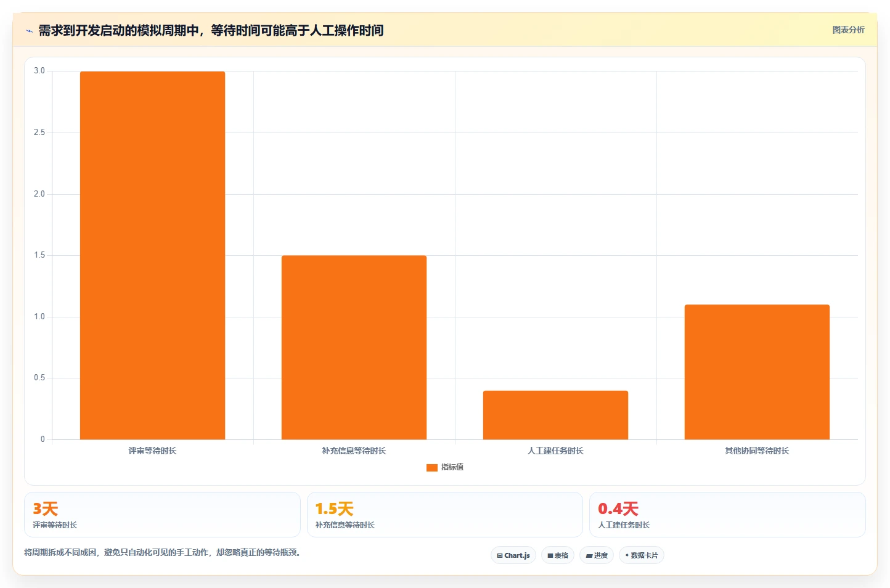Click the 图表分析 label in the header
The height and width of the screenshot is (588, 890).
click(x=848, y=30)
